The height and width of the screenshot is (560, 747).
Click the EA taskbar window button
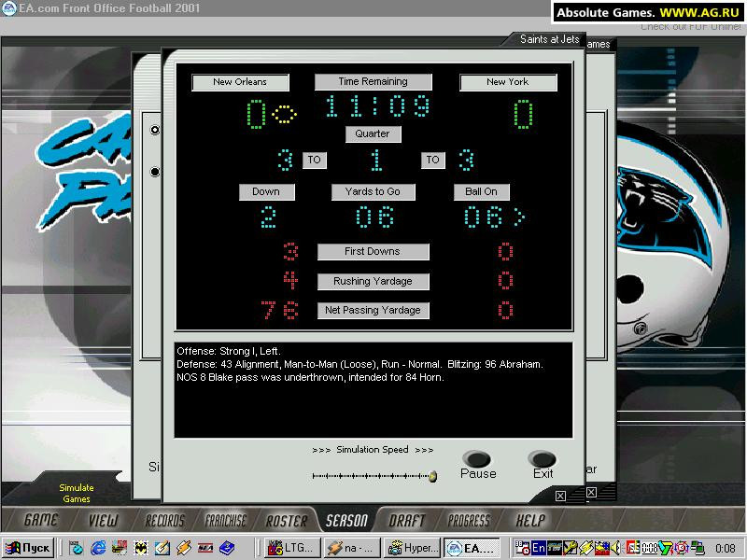click(472, 548)
